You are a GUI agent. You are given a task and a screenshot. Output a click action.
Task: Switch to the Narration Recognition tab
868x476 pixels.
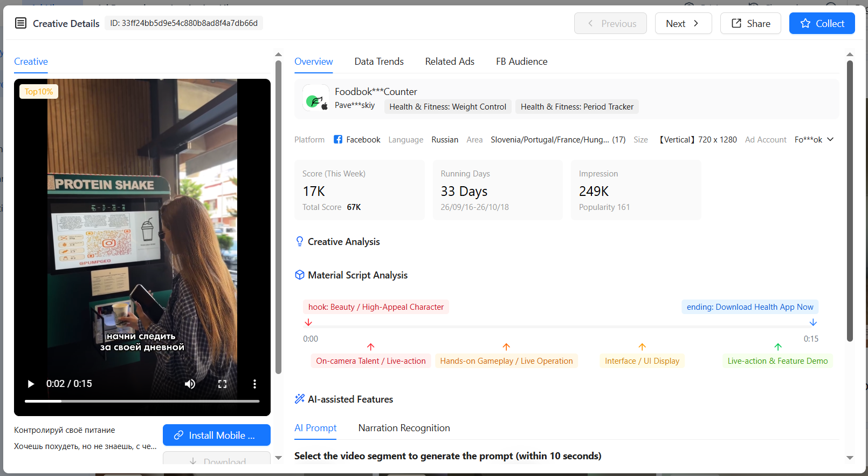tap(404, 428)
